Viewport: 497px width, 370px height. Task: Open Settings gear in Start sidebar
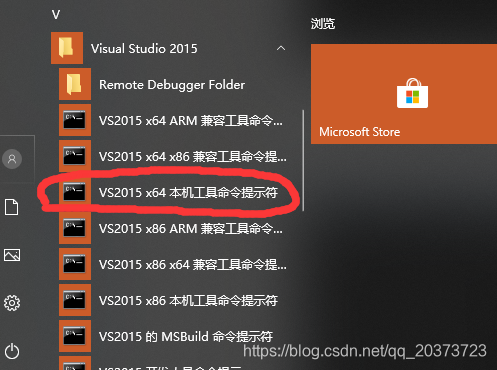coord(12,303)
